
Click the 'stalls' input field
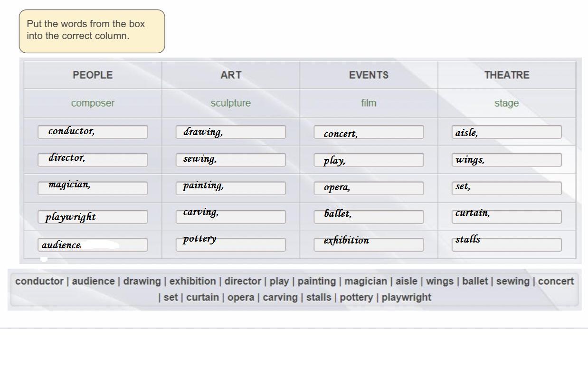[506, 245]
